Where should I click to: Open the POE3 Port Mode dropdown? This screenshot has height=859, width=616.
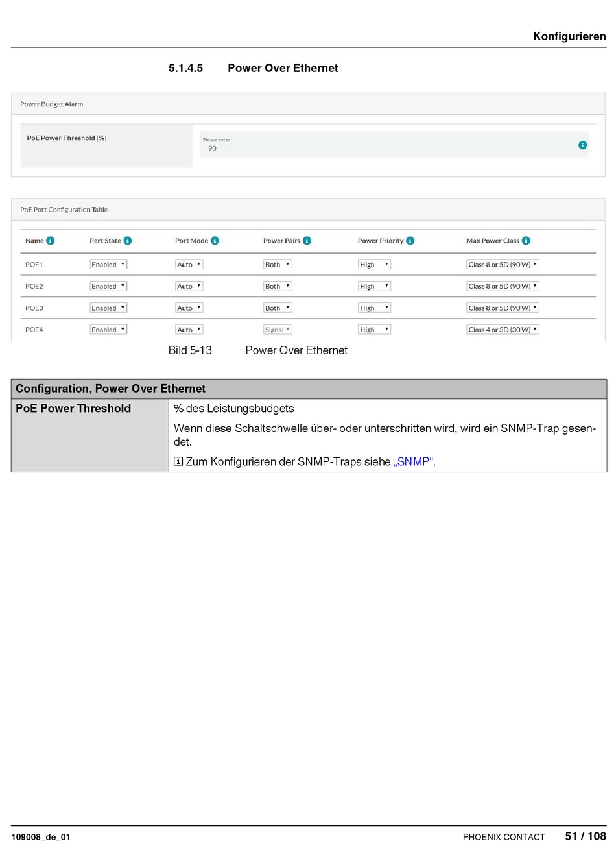tap(189, 308)
